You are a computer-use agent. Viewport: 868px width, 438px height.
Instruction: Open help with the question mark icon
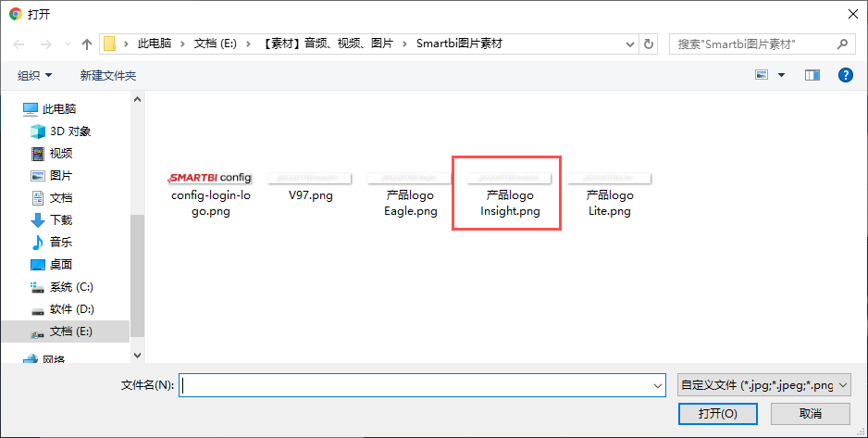tap(845, 75)
